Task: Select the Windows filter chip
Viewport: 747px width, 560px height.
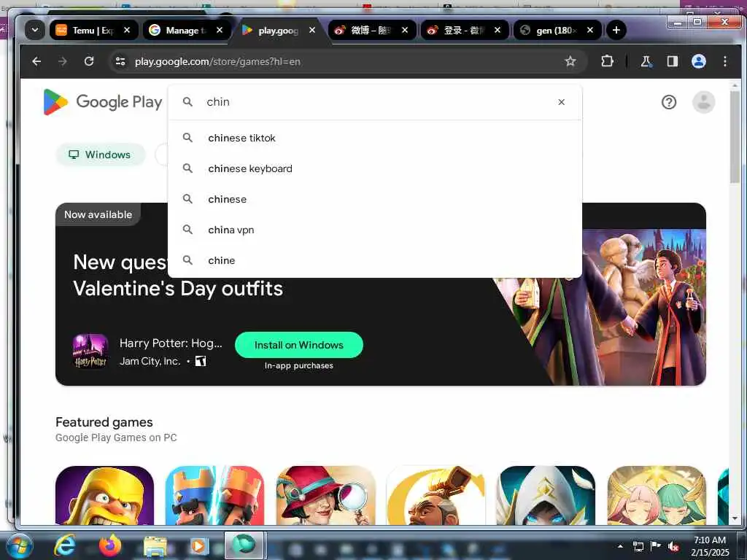Action: [101, 155]
